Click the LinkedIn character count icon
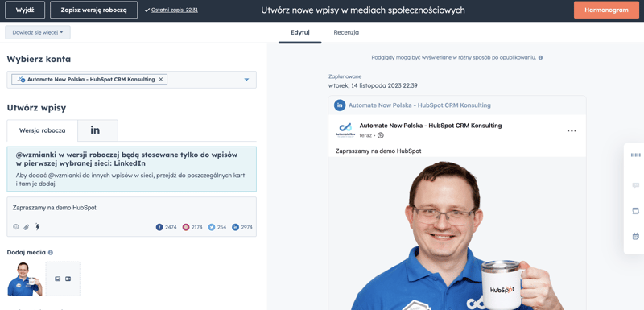The image size is (644, 310). [x=235, y=227]
